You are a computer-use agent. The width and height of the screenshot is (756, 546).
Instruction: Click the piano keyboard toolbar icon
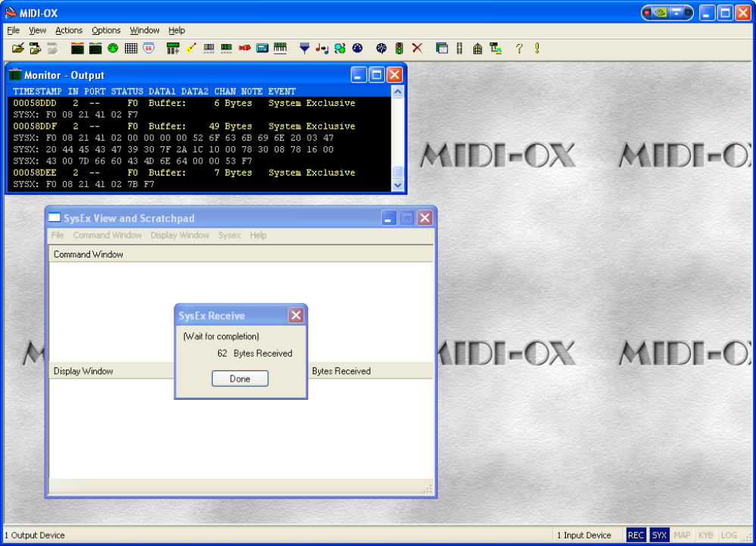[x=280, y=48]
